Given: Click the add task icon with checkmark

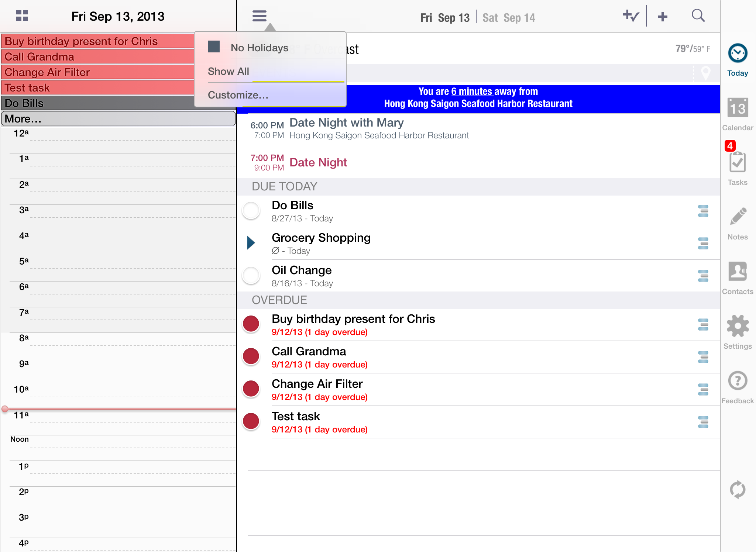Looking at the screenshot, I should coord(630,16).
